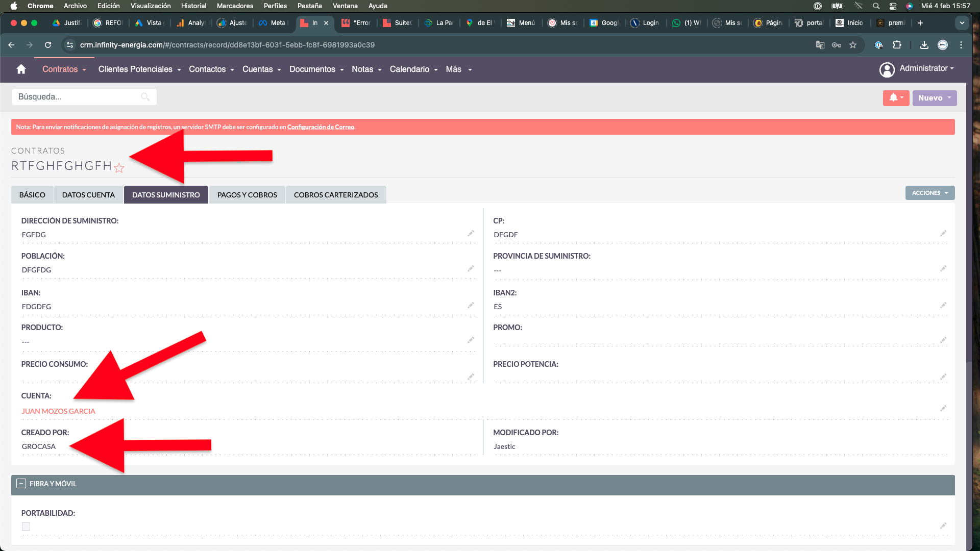The width and height of the screenshot is (980, 551).
Task: Click the search magnifier icon in Búsqueda
Action: coord(145,97)
